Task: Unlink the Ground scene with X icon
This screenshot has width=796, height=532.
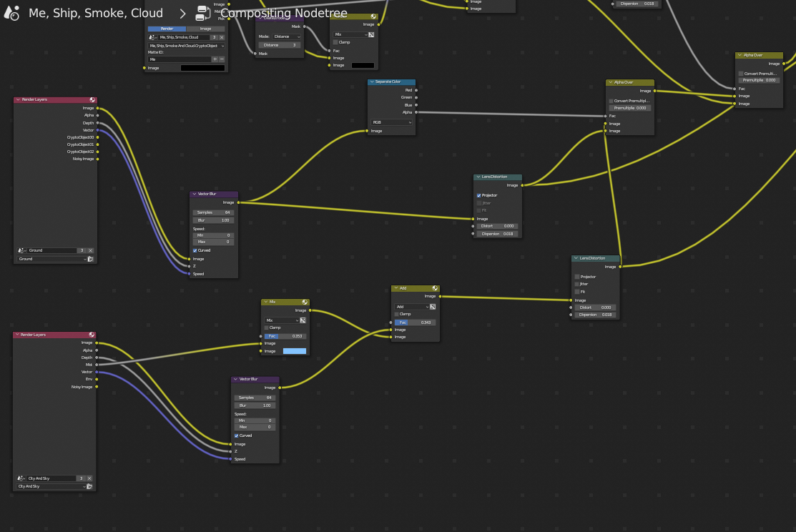Action: click(x=90, y=250)
